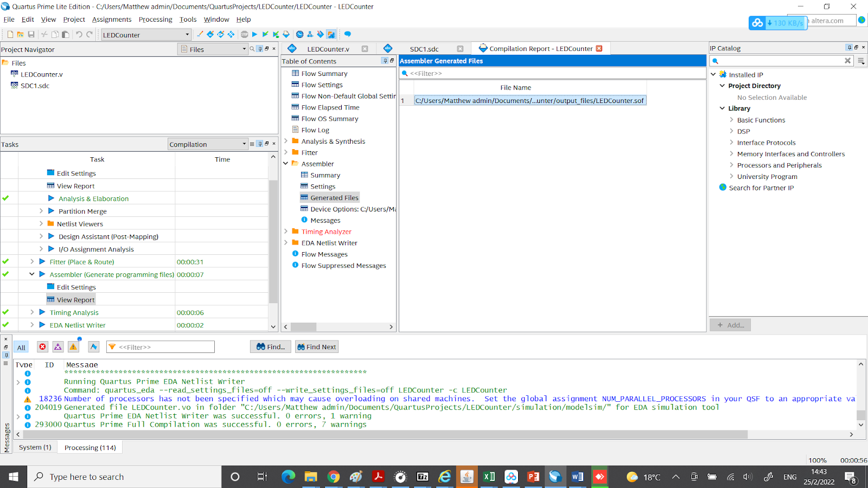The height and width of the screenshot is (488, 868).
Task: Switch to the SDC1.sdc tab
Action: (x=424, y=49)
